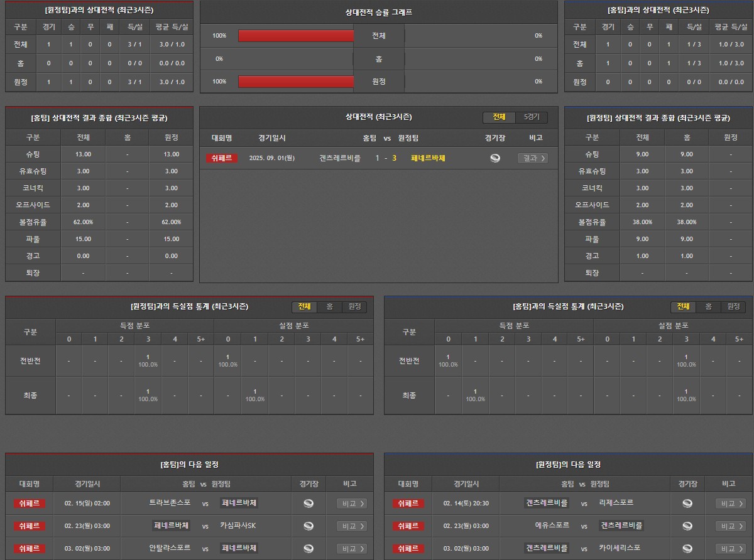This screenshot has height=560, width=754.
Task: Click stadium icon in 겐츠레르비를 vs 카이세리스포 row
Action: click(x=687, y=549)
